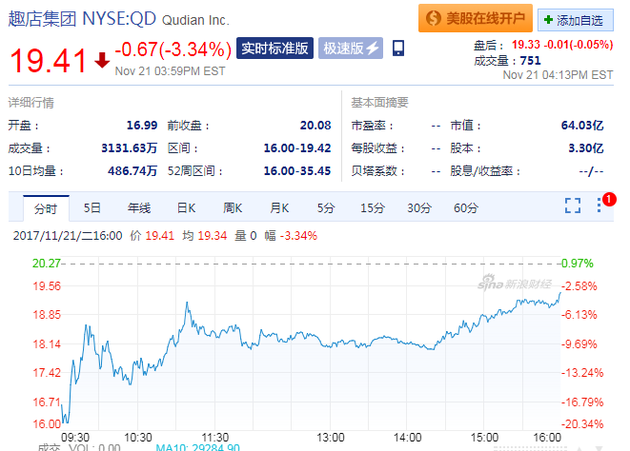Screen dimensions: 630x451
Task: Click the price line peak near 11:00
Action: (x=187, y=303)
